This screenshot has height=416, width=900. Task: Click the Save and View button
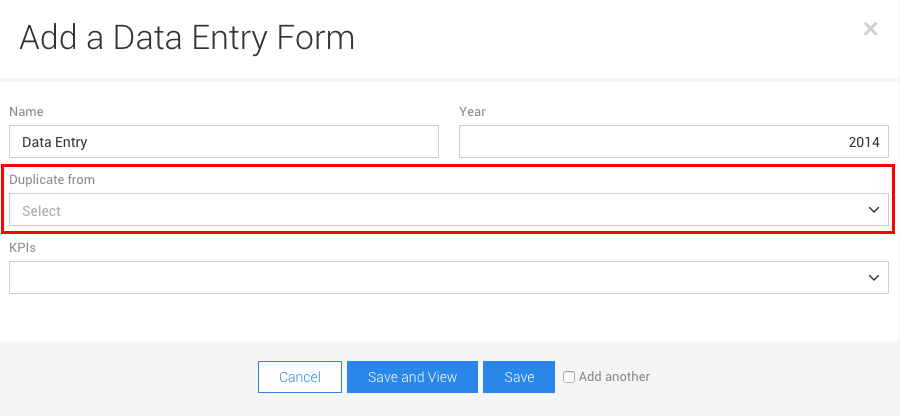click(x=412, y=377)
